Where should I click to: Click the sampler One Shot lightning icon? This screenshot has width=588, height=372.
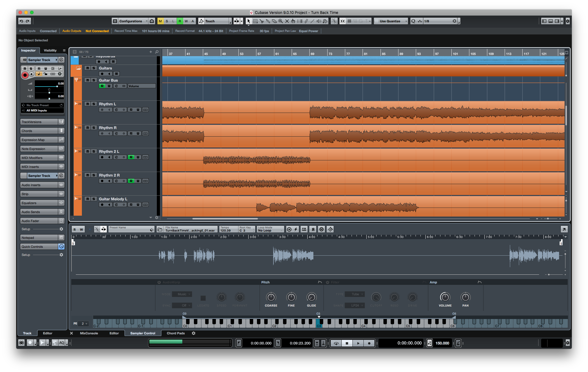click(296, 230)
